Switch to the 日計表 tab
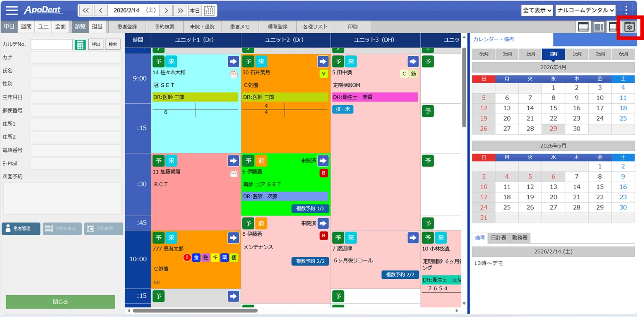 click(498, 238)
